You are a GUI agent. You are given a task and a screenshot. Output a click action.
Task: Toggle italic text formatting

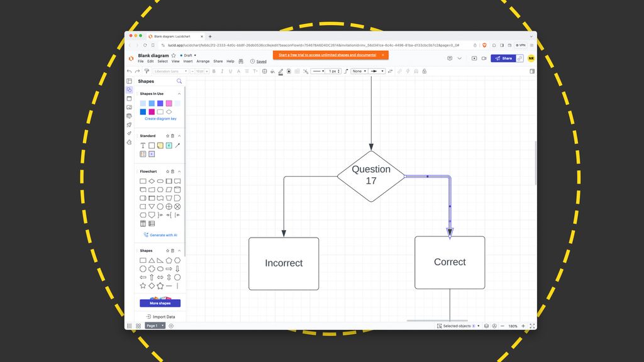222,72
